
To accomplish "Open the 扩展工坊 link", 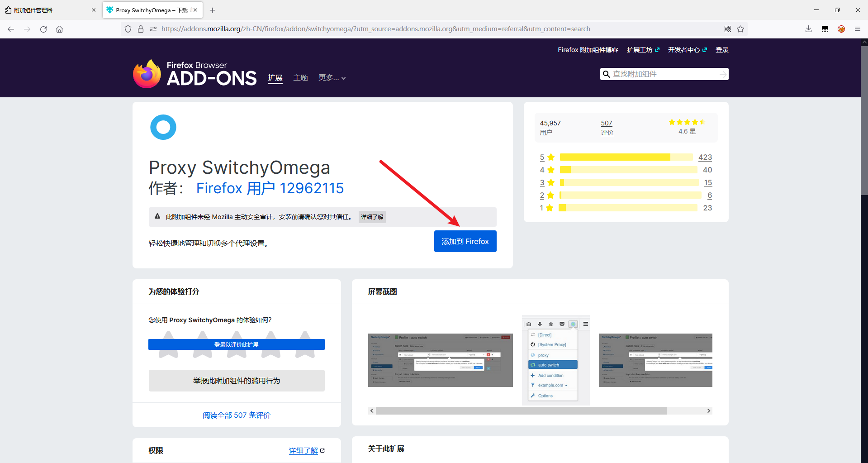I will 643,50.
